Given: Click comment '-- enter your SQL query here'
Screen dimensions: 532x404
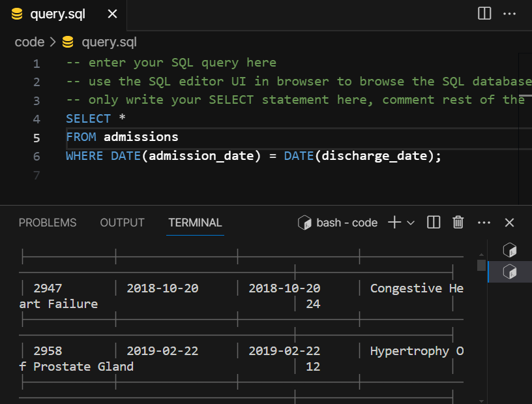Looking at the screenshot, I should [x=171, y=63].
